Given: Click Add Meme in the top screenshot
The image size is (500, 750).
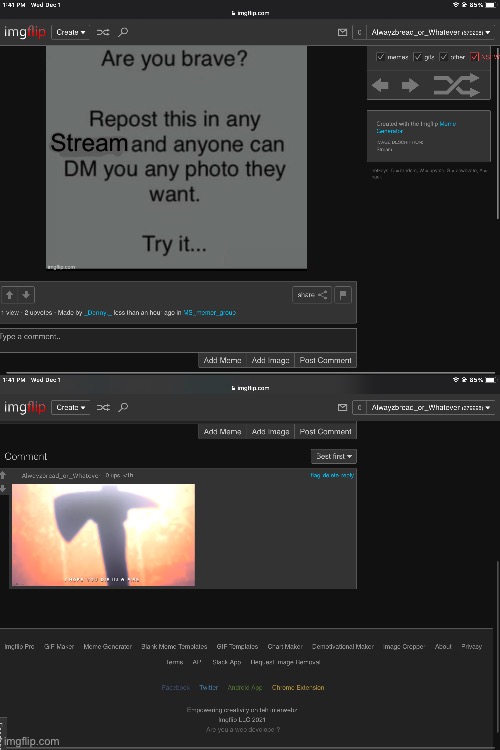Looking at the screenshot, I should pyautogui.click(x=222, y=360).
